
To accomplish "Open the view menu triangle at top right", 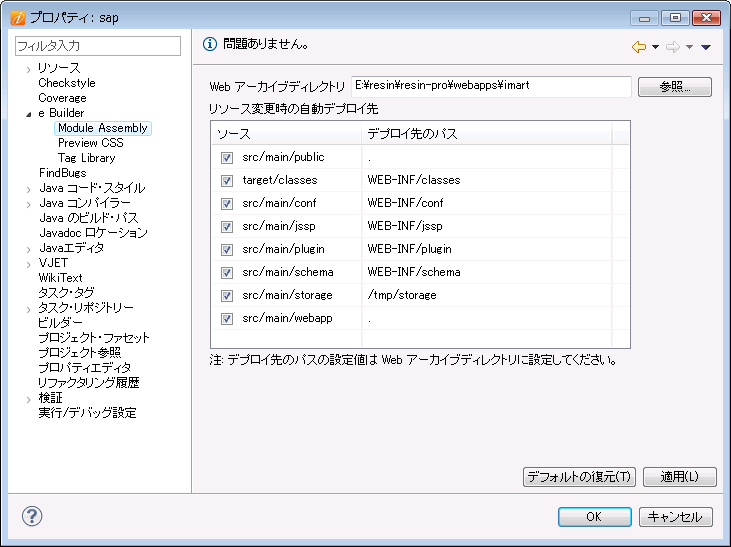I will (706, 47).
